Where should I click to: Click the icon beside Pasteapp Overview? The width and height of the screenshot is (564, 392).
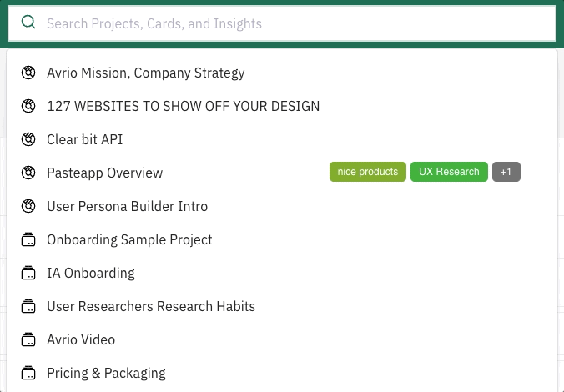[28, 173]
